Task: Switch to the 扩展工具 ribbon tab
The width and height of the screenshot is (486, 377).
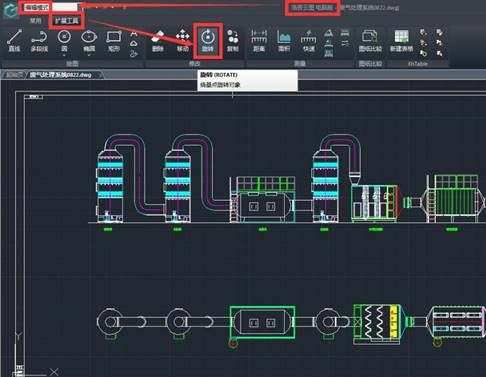Action: [x=67, y=21]
